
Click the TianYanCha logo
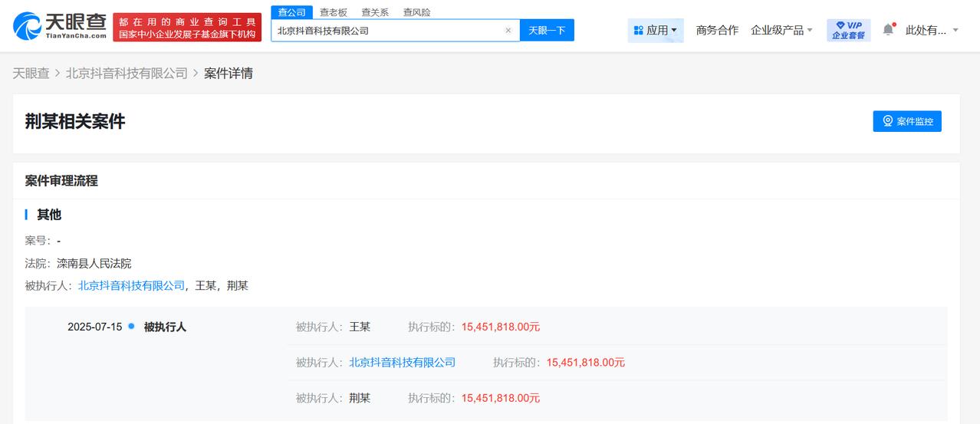(x=60, y=26)
